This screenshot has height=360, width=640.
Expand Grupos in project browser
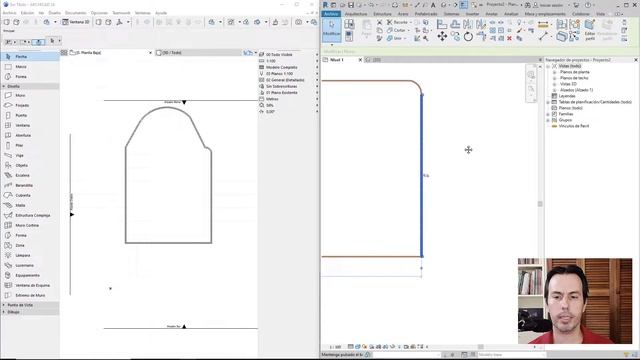[548, 120]
